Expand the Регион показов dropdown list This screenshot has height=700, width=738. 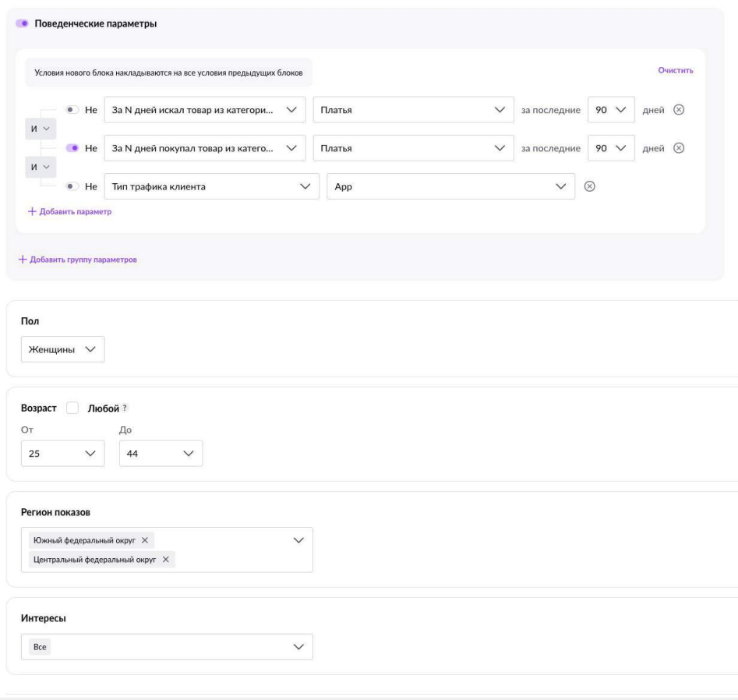pos(296,540)
